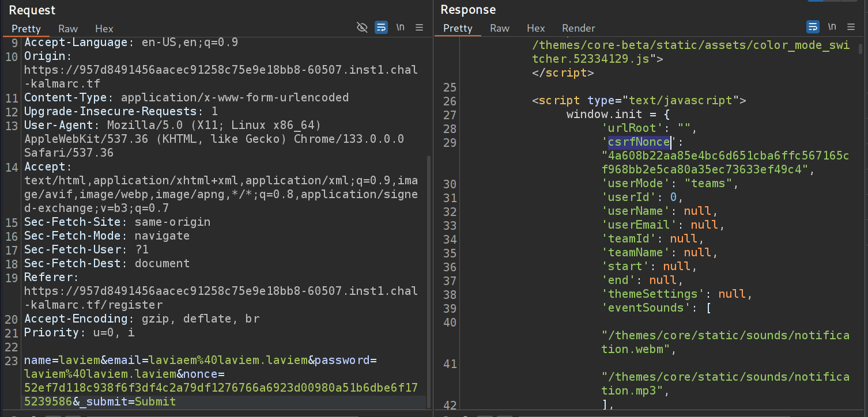Image resolution: width=868 pixels, height=417 pixels.
Task: Switch Request view to the Raw tab
Action: (68, 28)
